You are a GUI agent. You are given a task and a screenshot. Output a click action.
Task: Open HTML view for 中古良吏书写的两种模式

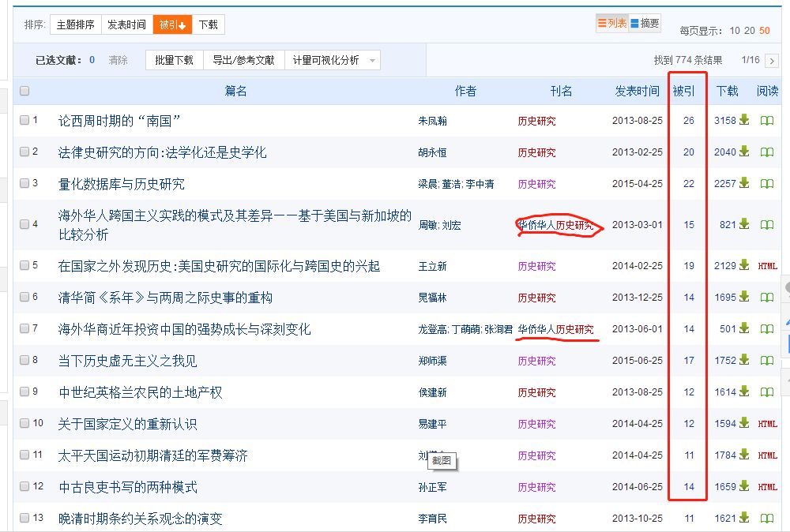click(x=767, y=488)
